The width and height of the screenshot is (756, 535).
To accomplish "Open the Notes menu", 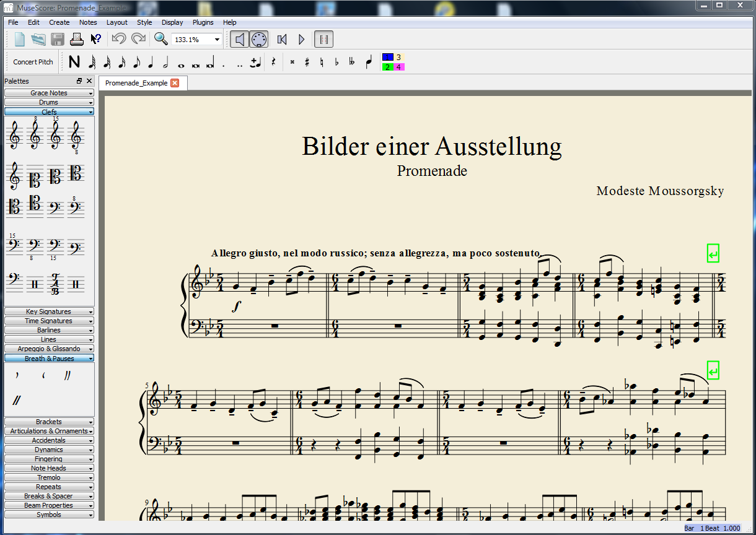I will coord(88,22).
